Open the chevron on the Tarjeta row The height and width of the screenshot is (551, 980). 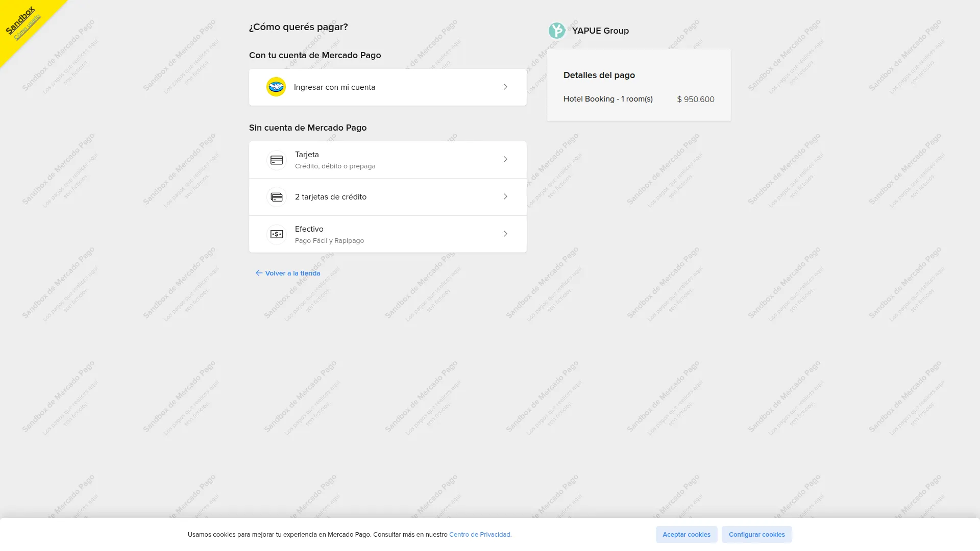click(x=505, y=160)
